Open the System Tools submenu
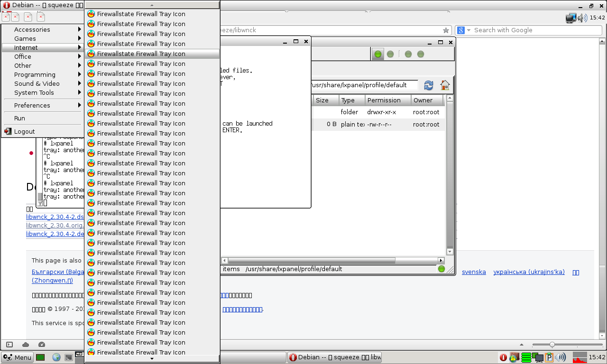Image resolution: width=607 pixels, height=364 pixels. tap(42, 92)
